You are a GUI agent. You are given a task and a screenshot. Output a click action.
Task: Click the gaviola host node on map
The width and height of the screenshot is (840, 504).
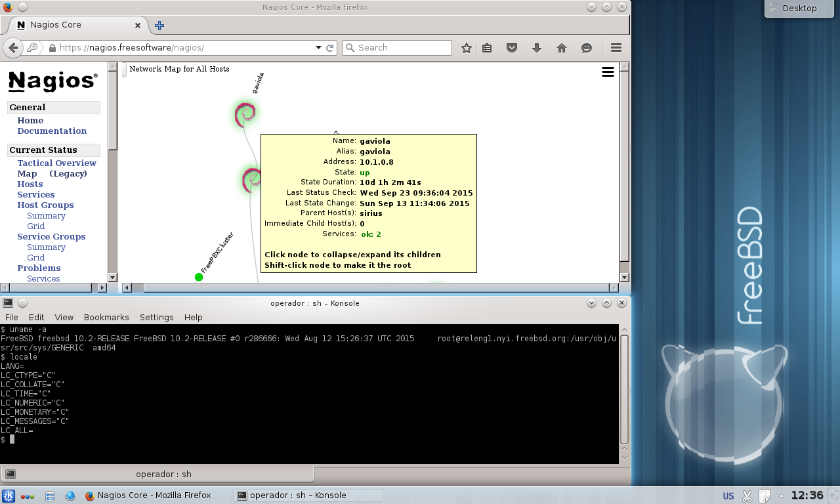(x=245, y=115)
